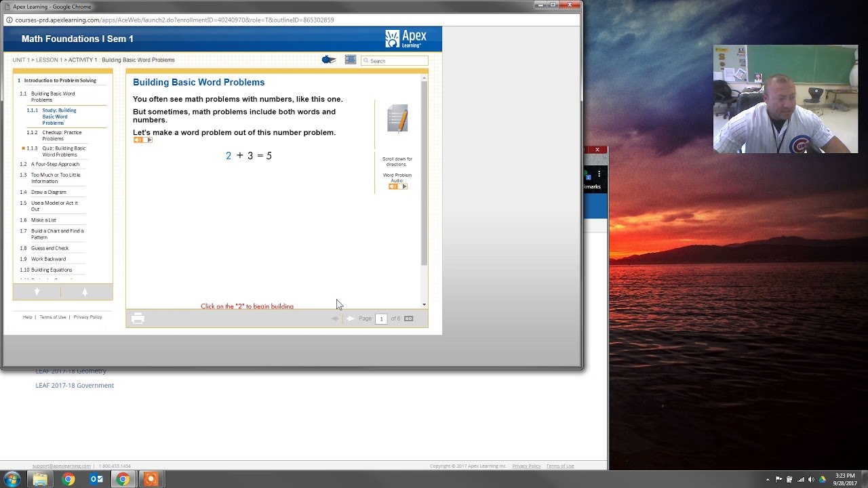Click the lesson content scrollbar
The width and height of the screenshot is (868, 488).
click(425, 173)
